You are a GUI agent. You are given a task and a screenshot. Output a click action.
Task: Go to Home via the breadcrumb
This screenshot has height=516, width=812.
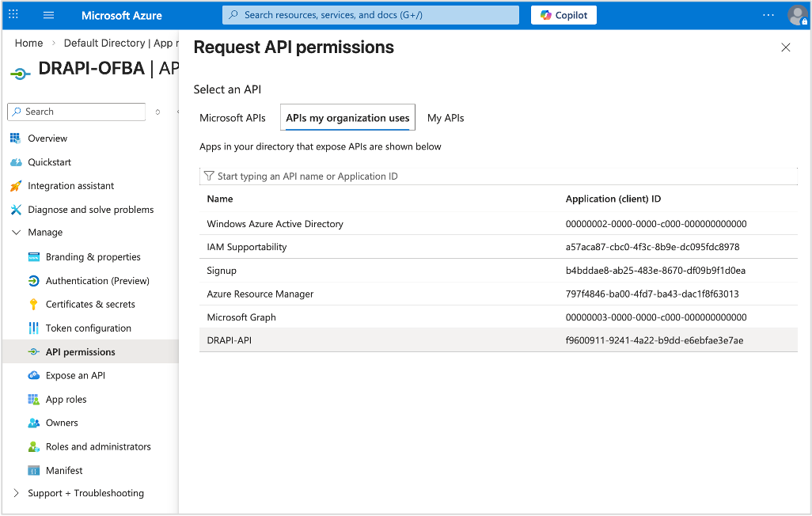pos(28,43)
